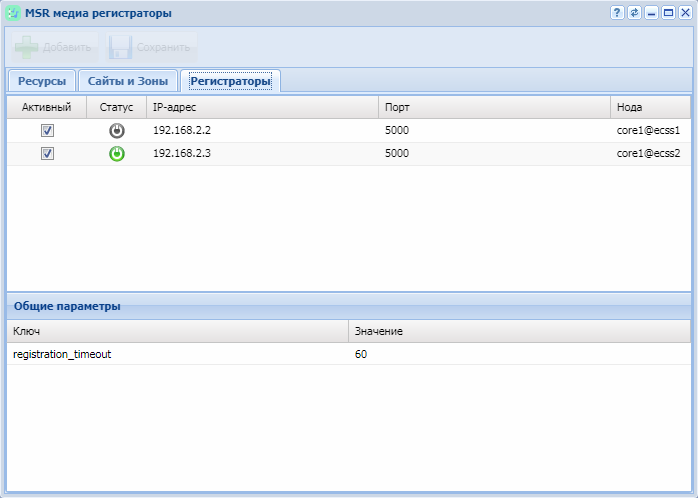Minimize the MSR медиа регистраторы window

point(651,12)
